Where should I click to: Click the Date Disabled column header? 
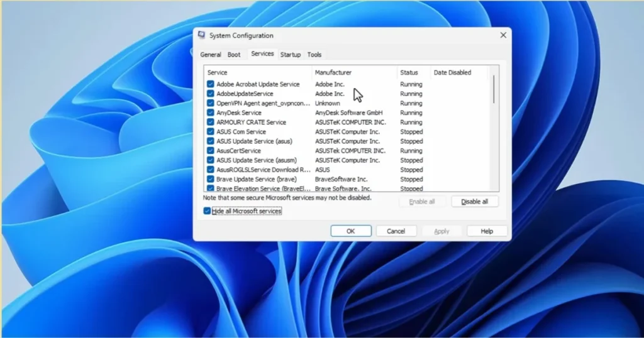458,73
